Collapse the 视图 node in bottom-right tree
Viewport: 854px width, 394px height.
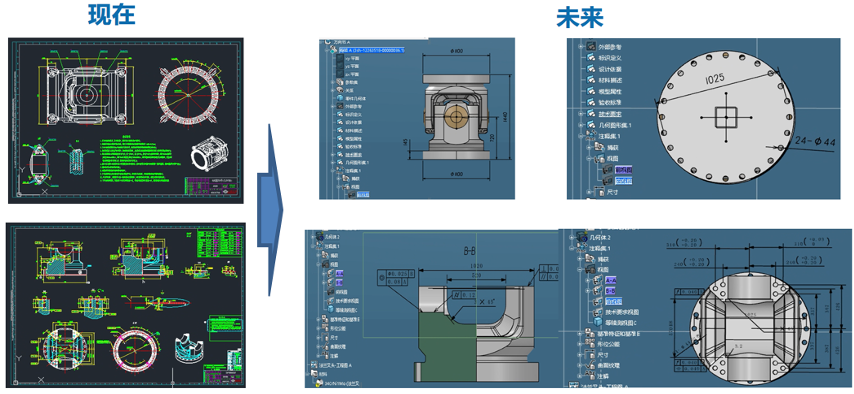coord(580,270)
